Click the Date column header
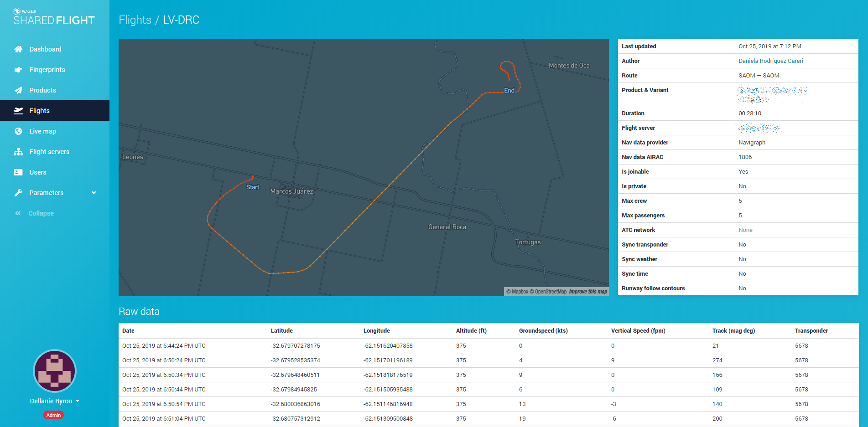 pyautogui.click(x=128, y=331)
